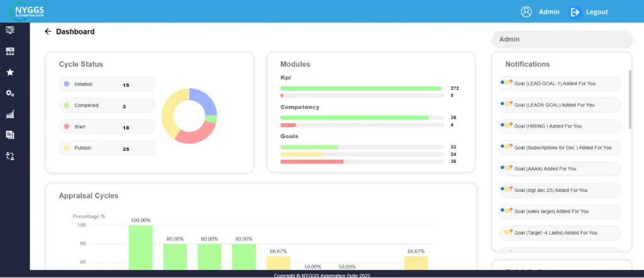Select the Start status pill
Viewport: 644px width, 278px height.
[x=107, y=127]
